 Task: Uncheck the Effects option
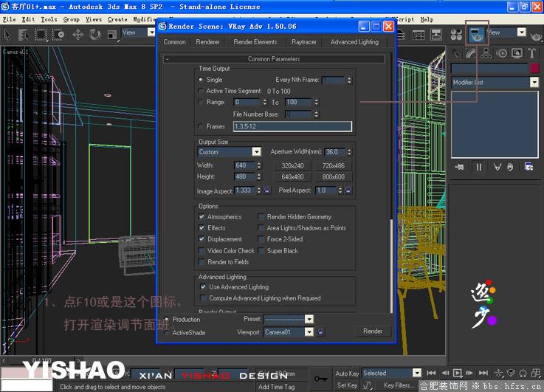click(202, 228)
